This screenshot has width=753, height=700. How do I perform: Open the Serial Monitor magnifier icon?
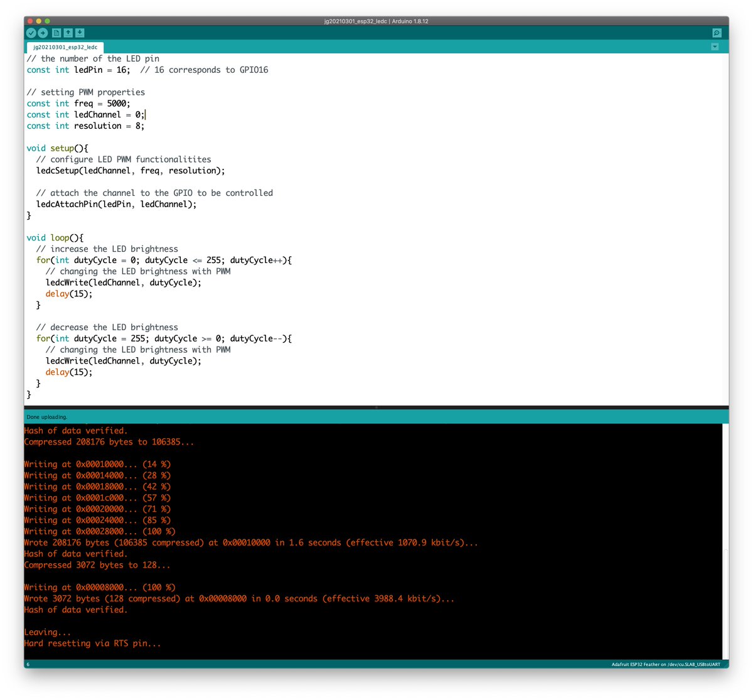point(717,33)
